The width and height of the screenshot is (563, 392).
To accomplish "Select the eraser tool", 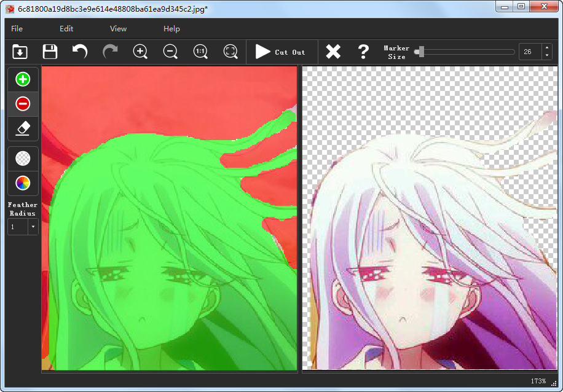I will coord(23,128).
